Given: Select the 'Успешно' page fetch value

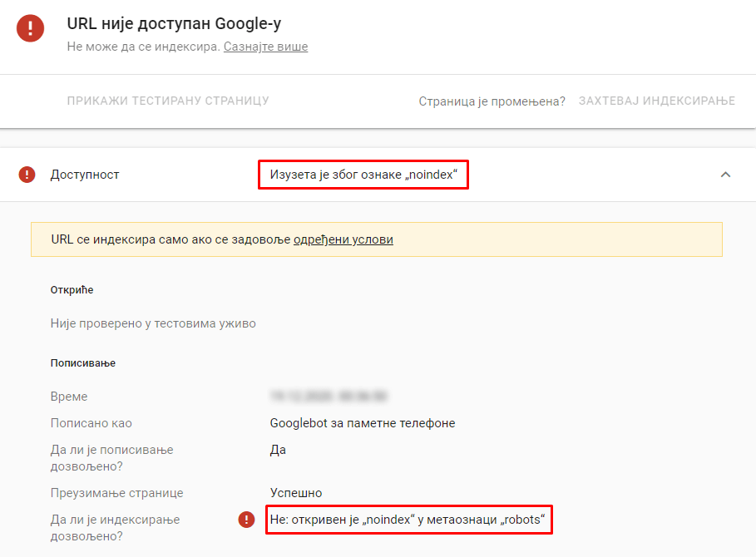Looking at the screenshot, I should 296,493.
